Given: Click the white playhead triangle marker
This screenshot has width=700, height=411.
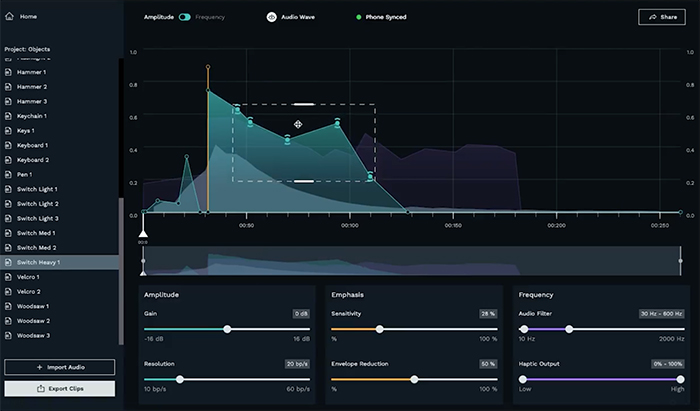Looking at the screenshot, I should tap(143, 231).
